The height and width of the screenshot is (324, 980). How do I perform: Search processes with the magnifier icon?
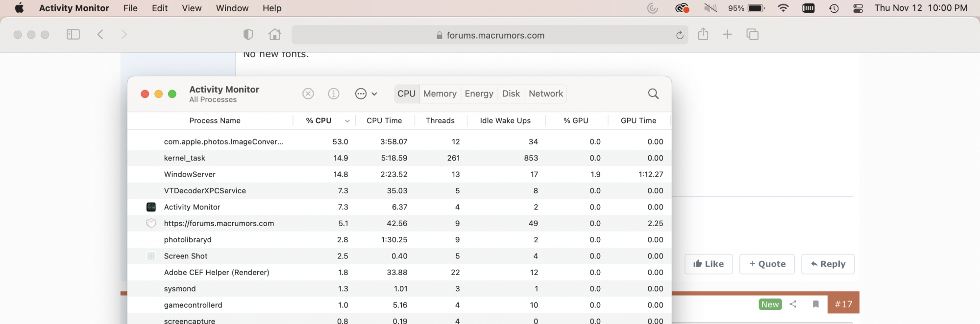point(653,93)
